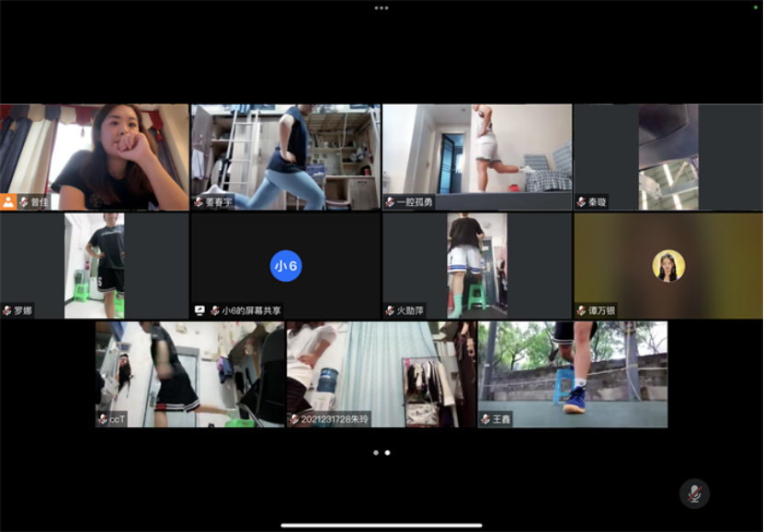Click the muted mic icon next to 姜春宇

point(199,202)
